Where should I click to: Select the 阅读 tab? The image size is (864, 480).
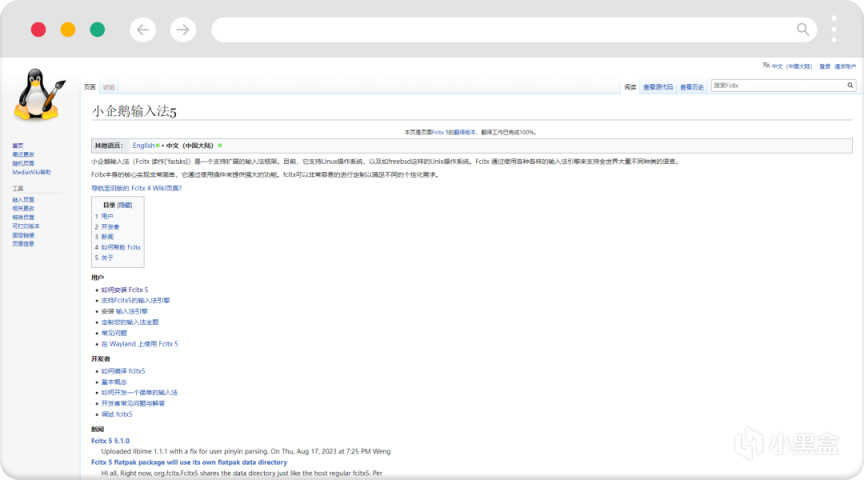pyautogui.click(x=630, y=87)
